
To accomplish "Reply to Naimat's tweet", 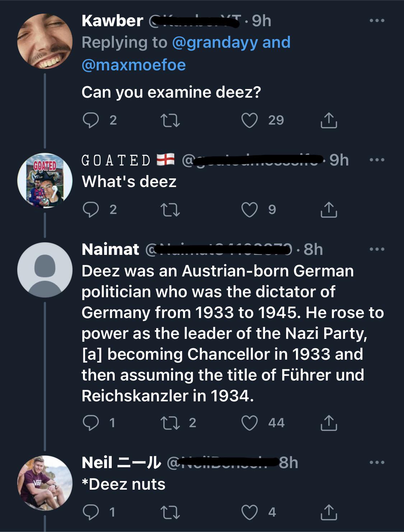I will 90,423.
